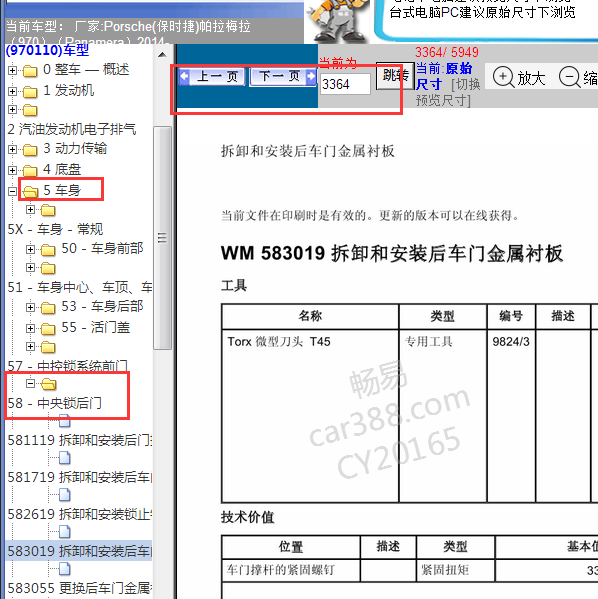Click document icon above 583055 entry
Image resolution: width=598 pixels, height=599 pixels.
pos(65,569)
